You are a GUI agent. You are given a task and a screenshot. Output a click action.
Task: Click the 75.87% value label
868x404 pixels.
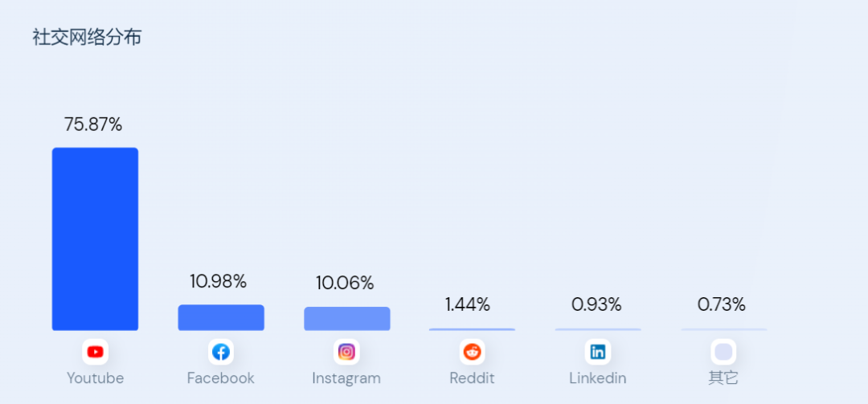coord(93,124)
